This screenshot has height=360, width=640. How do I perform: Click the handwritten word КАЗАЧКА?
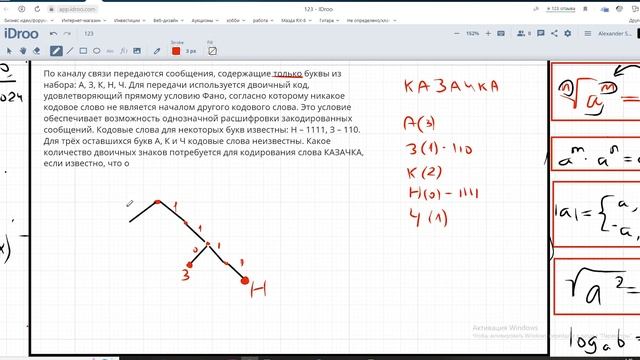click(451, 87)
